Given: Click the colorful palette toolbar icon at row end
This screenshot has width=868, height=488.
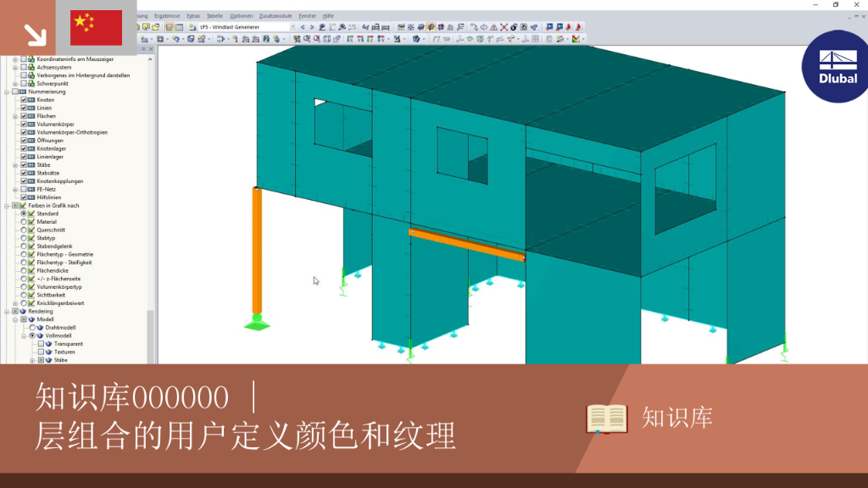Looking at the screenshot, I should click(576, 39).
